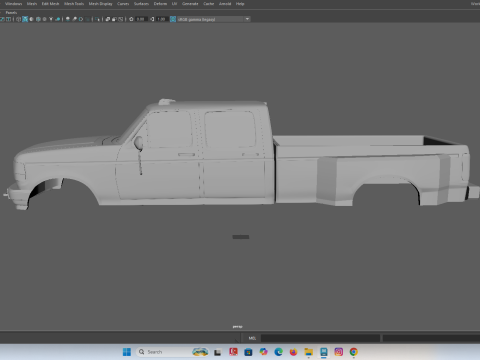This screenshot has width=480, height=360.
Task: Open the Mesh Tools menu
Action: [x=74, y=4]
